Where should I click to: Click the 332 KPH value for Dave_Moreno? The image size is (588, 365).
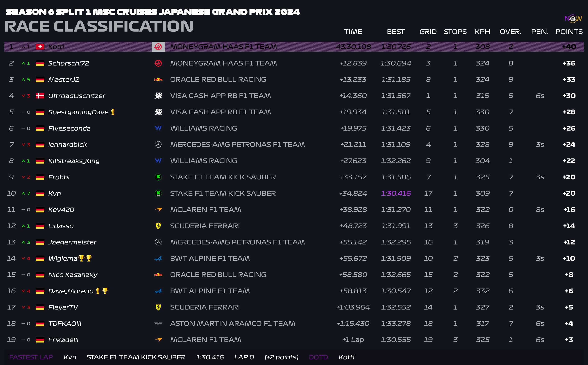coord(482,291)
